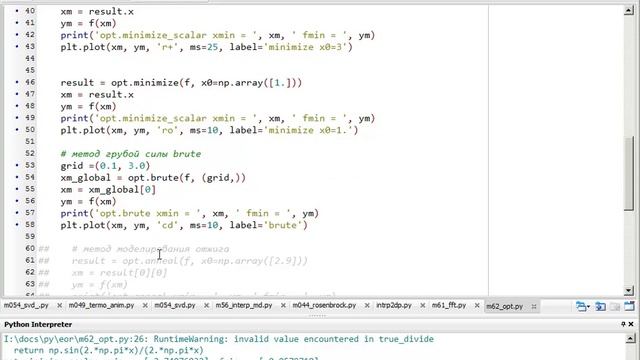The height and width of the screenshot is (360, 640).
Task: Click 'xm = result.x' on line 47
Action: click(x=97, y=95)
